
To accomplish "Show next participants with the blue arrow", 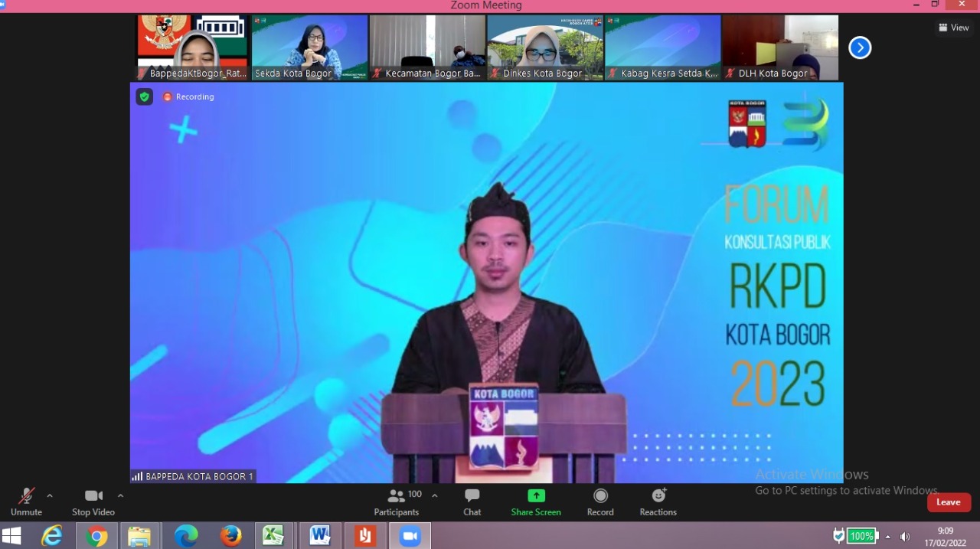I will (x=860, y=47).
